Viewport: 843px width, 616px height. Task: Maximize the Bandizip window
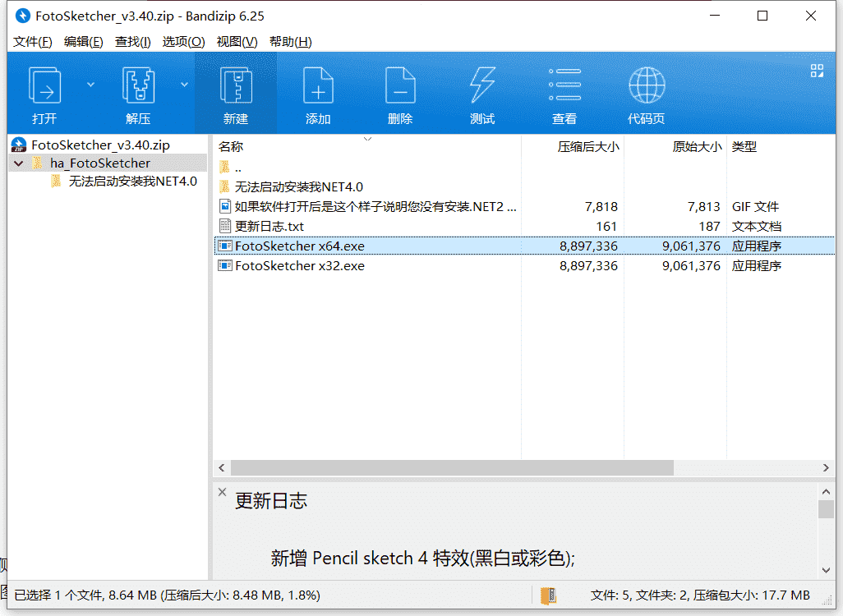[762, 16]
